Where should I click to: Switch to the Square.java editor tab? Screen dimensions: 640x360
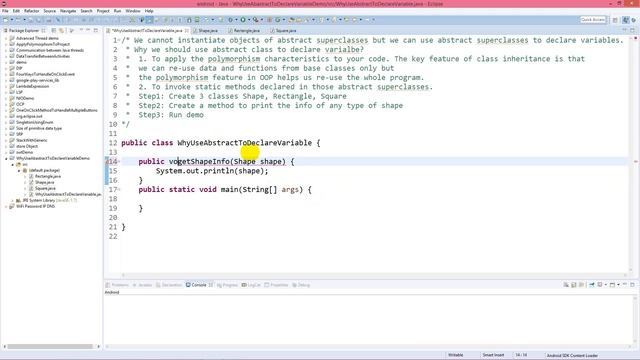[x=285, y=31]
